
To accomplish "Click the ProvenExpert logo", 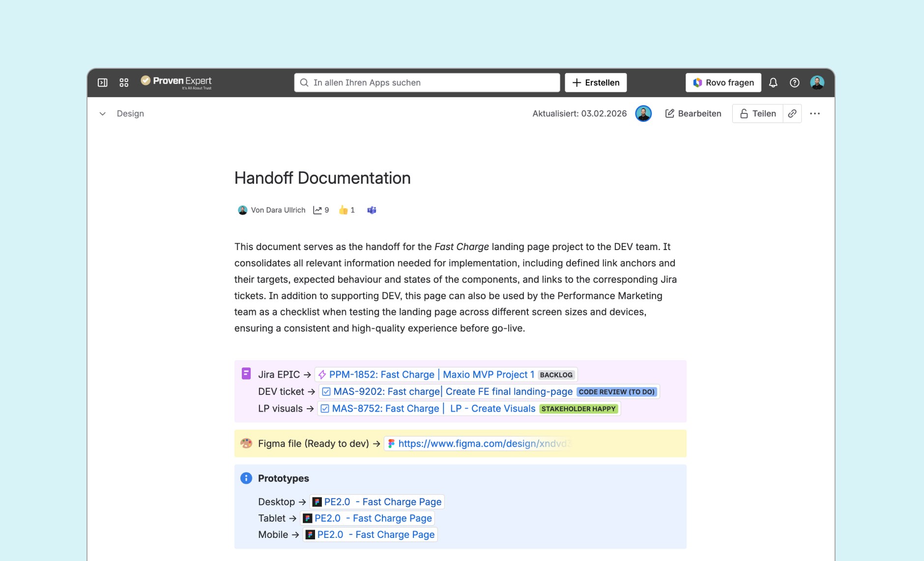I will click(x=176, y=82).
